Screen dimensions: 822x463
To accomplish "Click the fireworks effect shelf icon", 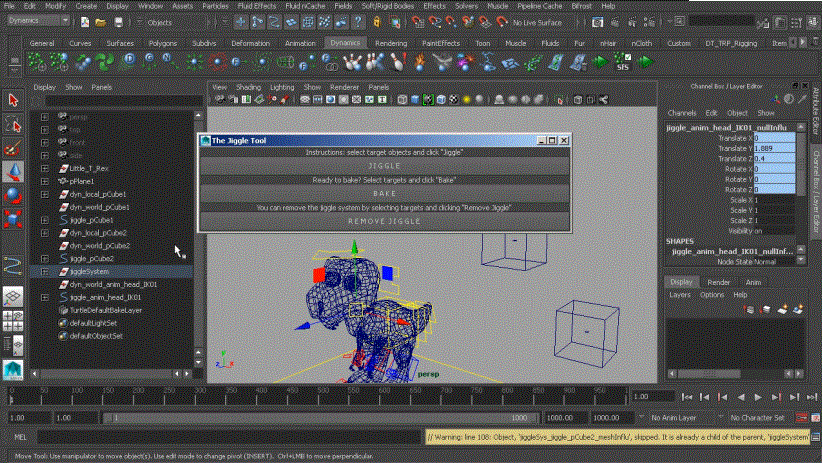I will click(x=464, y=62).
